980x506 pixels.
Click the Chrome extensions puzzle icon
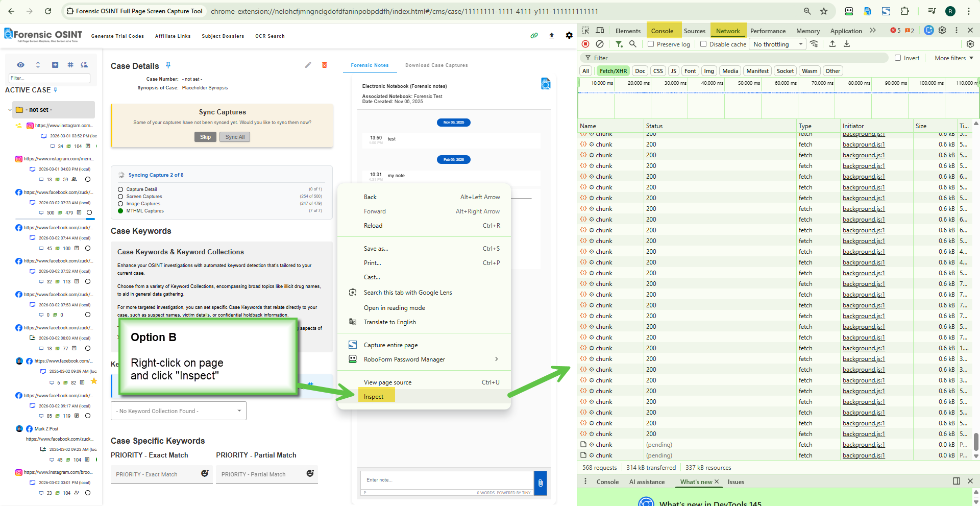pyautogui.click(x=905, y=11)
